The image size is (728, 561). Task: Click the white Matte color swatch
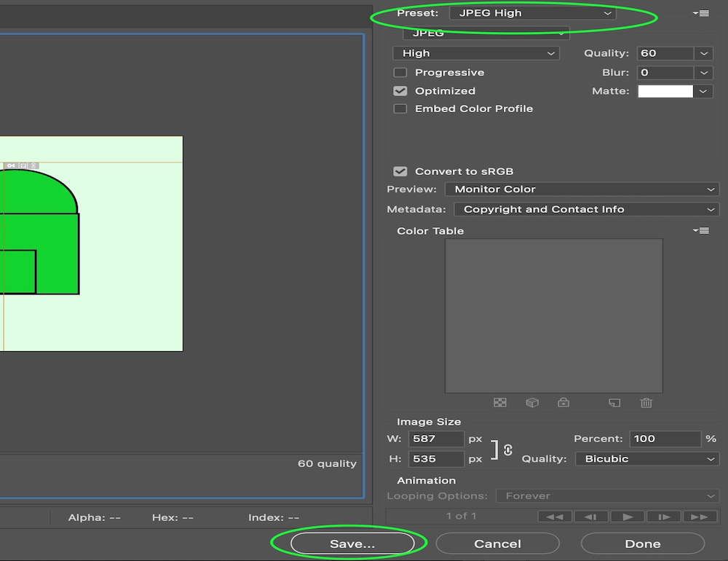pyautogui.click(x=665, y=91)
